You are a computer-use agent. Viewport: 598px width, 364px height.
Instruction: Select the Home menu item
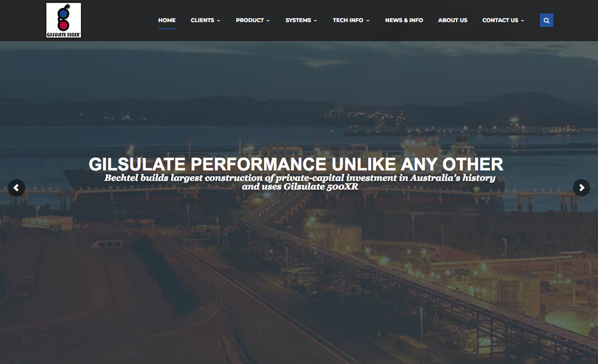point(167,20)
